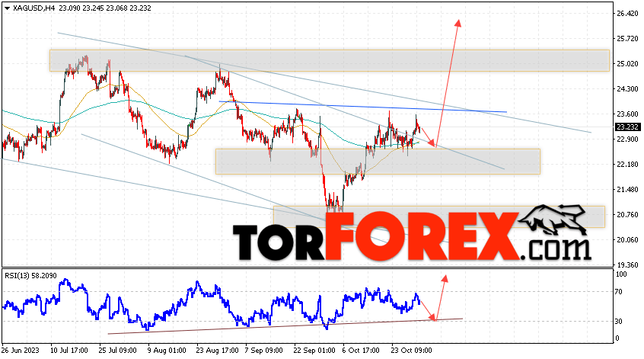Select the RSI(13) 58.2090 indicator label

coord(30,275)
